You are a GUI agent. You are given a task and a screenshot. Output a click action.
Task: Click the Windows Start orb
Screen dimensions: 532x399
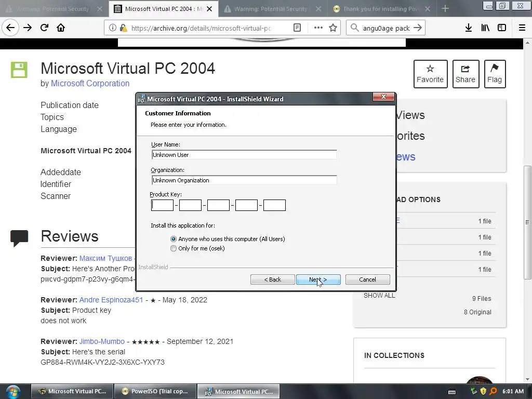tap(13, 392)
